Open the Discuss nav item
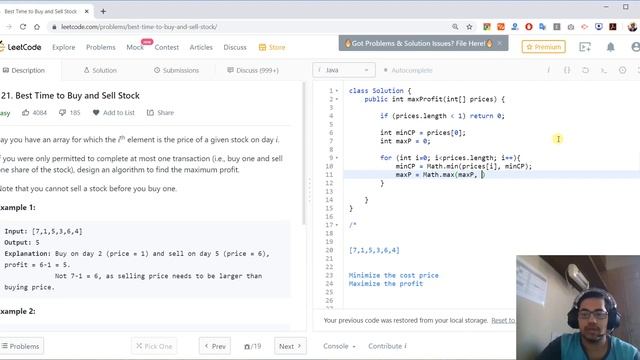Image resolution: width=640 pixels, height=360 pixels. [x=235, y=47]
